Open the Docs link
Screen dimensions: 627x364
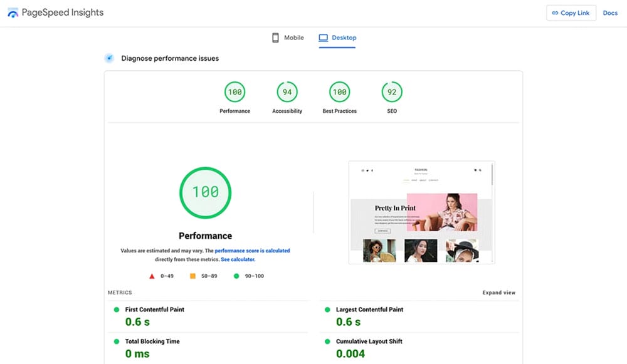(x=610, y=13)
